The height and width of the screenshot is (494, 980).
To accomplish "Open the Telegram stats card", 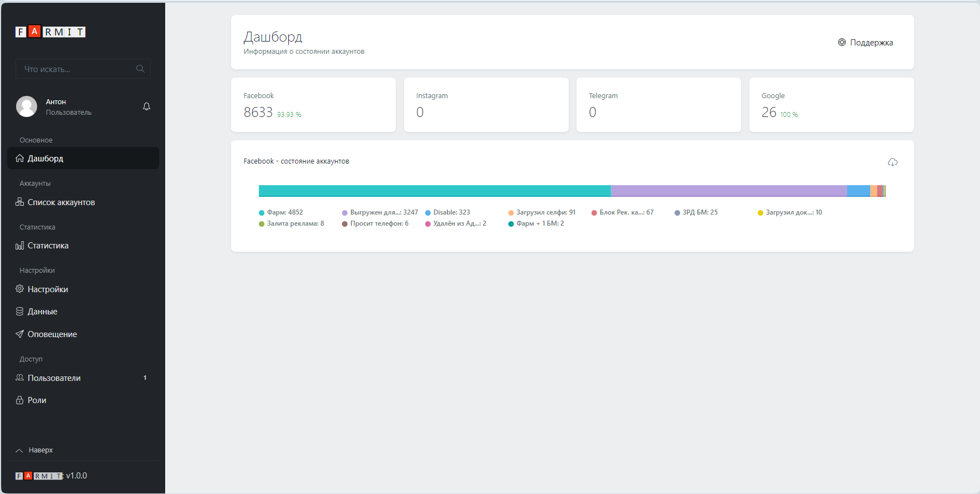I will point(659,105).
